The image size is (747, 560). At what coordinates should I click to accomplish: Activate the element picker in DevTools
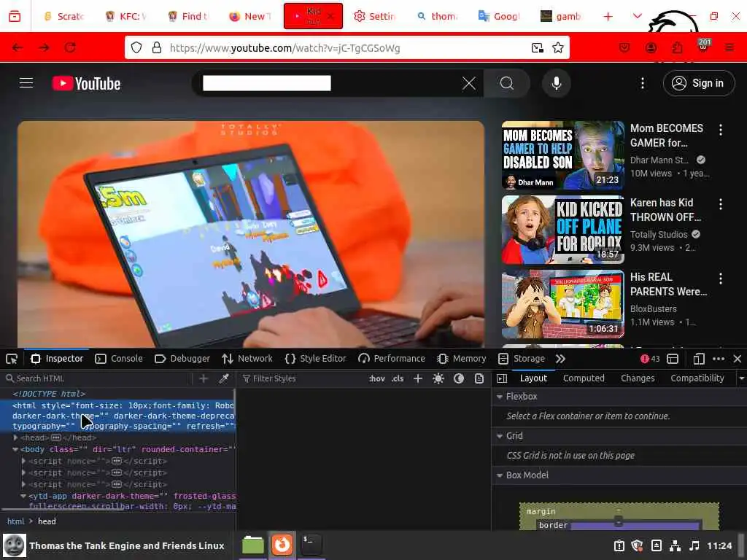[12, 359]
